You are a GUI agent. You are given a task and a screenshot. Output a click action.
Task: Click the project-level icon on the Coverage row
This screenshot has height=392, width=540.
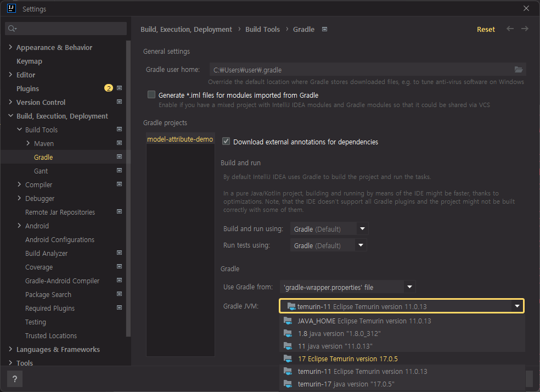point(120,267)
